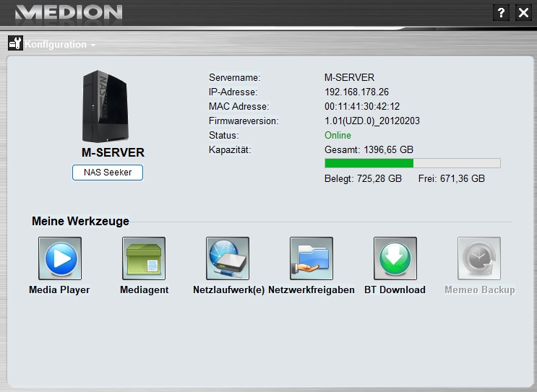Screen dimensions: 537x392
Task: Click the Konfiguration wrench icon
Action: (x=15, y=43)
